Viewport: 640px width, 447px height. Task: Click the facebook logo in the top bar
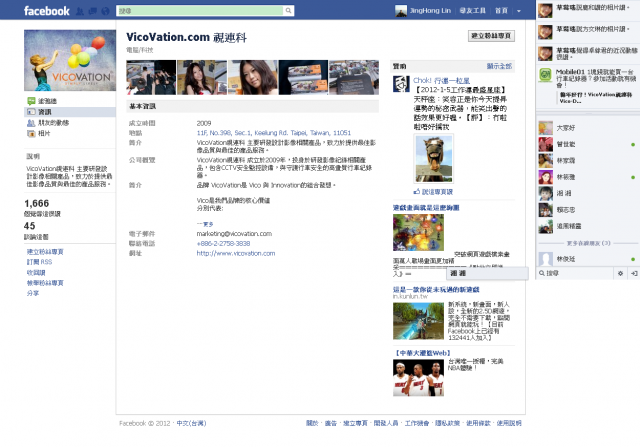[47, 11]
